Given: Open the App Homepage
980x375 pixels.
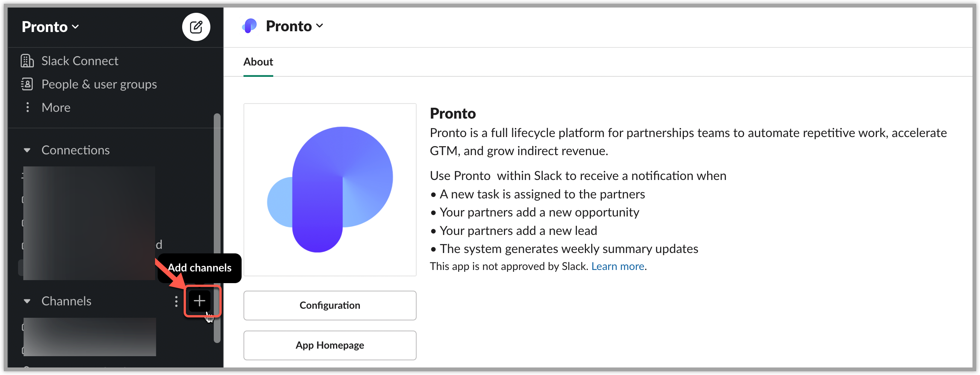Looking at the screenshot, I should (330, 345).
